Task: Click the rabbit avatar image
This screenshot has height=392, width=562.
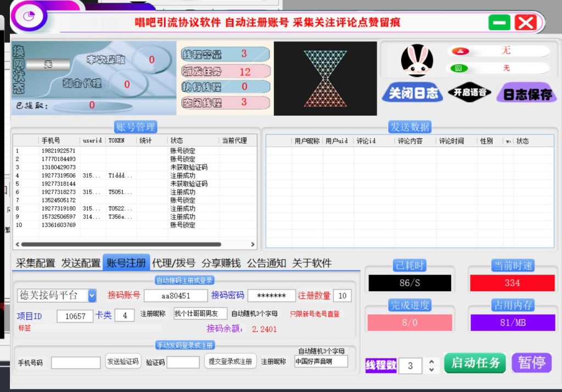Action: (417, 60)
